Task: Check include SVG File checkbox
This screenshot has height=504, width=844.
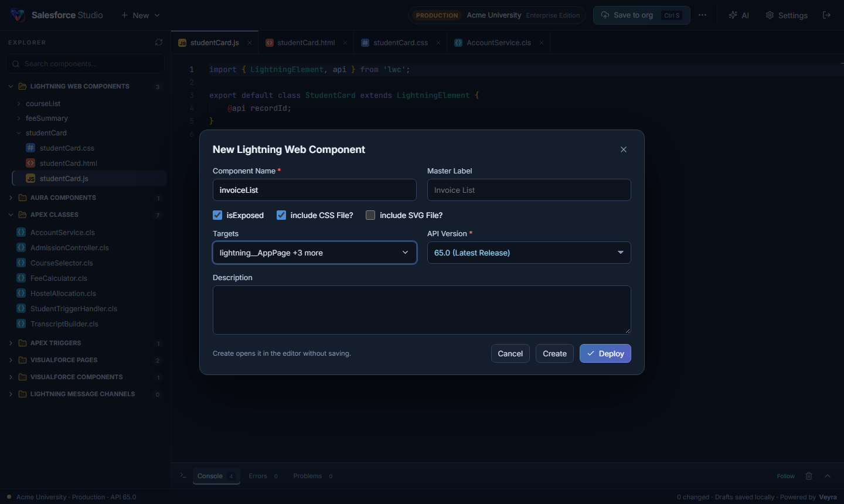Action: click(x=370, y=215)
